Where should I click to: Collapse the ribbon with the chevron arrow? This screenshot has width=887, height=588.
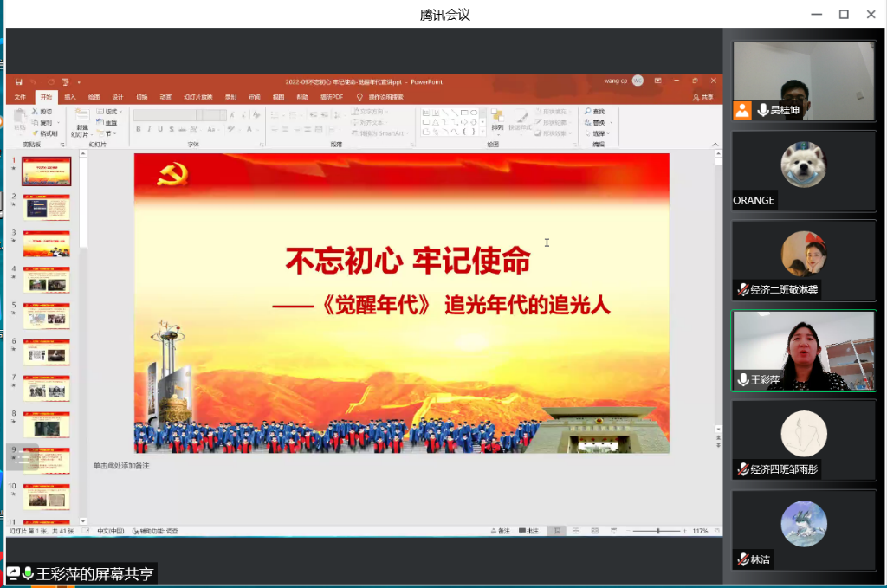point(715,145)
